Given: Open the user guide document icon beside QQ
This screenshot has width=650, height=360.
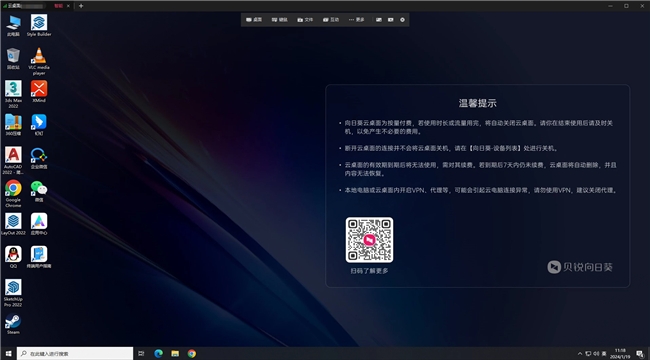Looking at the screenshot, I should (39, 257).
